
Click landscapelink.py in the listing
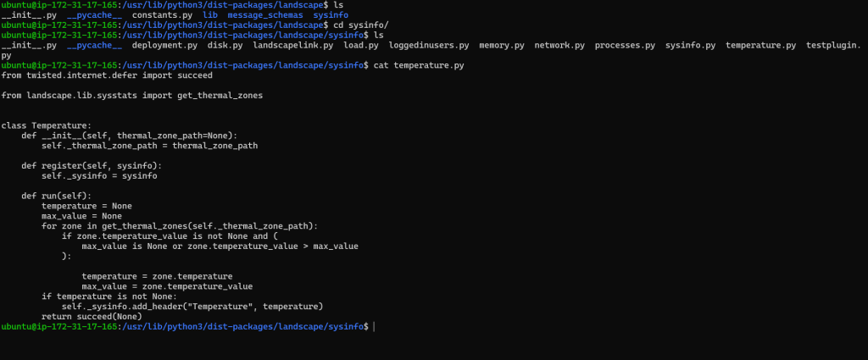[292, 44]
